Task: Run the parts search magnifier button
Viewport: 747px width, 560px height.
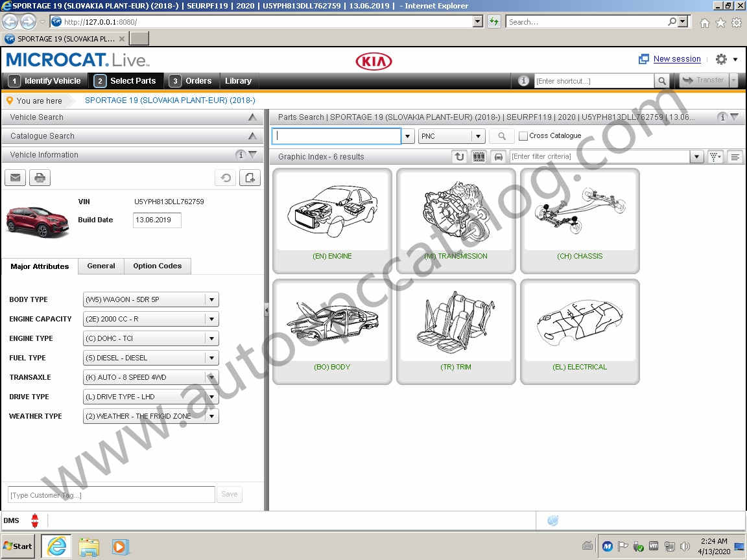Action: (502, 136)
